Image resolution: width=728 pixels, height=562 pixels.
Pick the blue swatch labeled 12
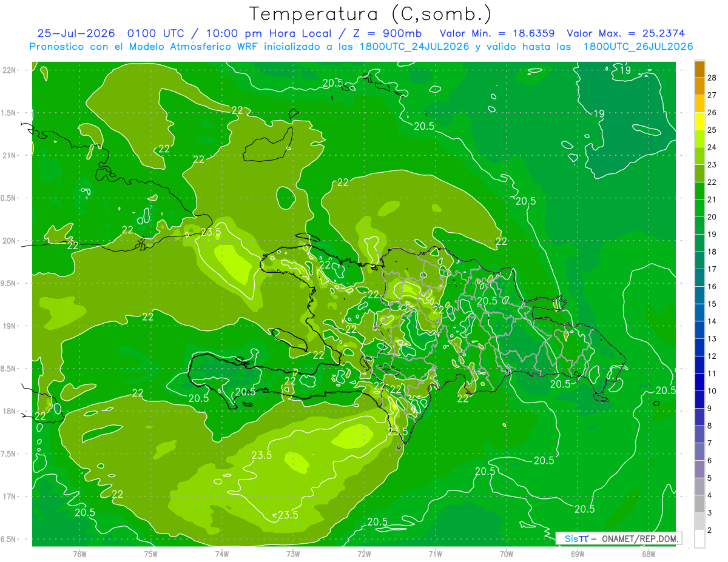(699, 348)
